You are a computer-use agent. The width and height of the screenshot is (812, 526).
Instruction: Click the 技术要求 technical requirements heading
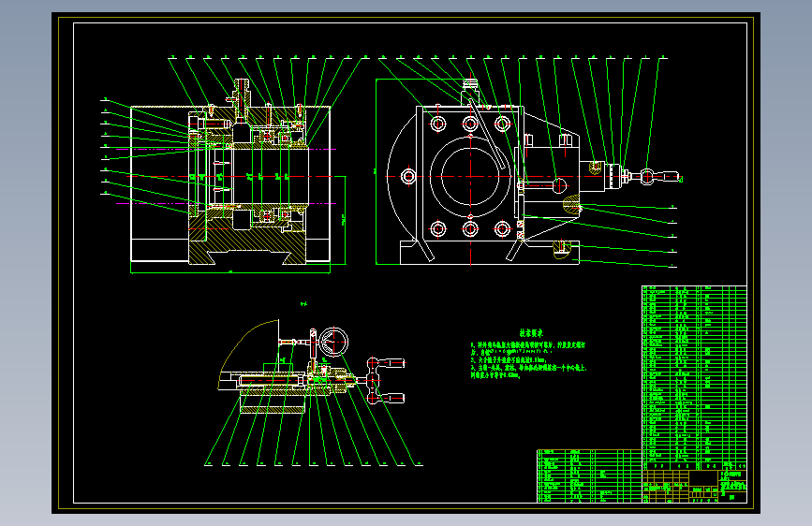pyautogui.click(x=531, y=333)
